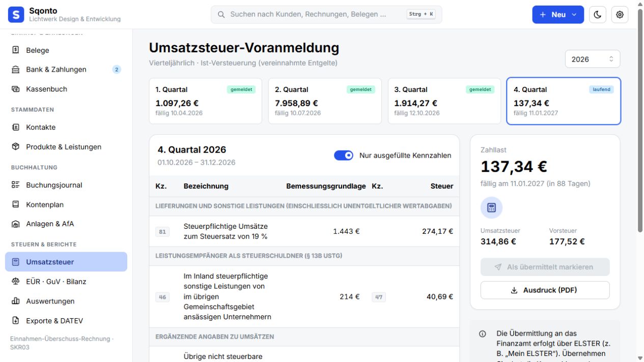Click the badge 2 on Bank & Zahlungen

tap(117, 70)
